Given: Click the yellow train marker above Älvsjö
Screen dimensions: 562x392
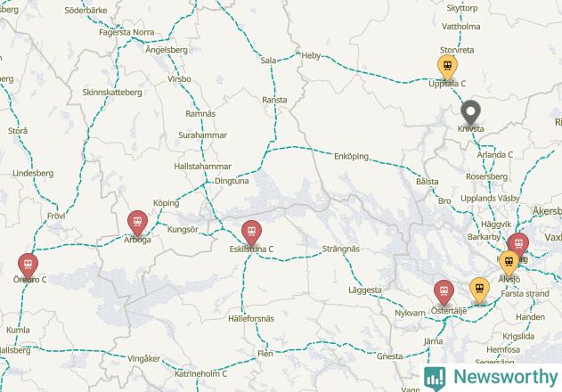Looking at the screenshot, I should [x=509, y=263].
